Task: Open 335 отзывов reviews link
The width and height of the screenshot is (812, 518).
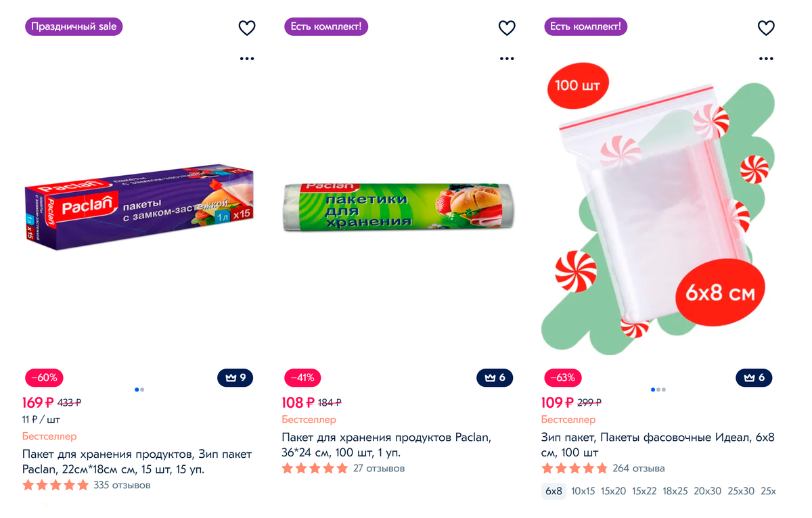Action: click(122, 486)
